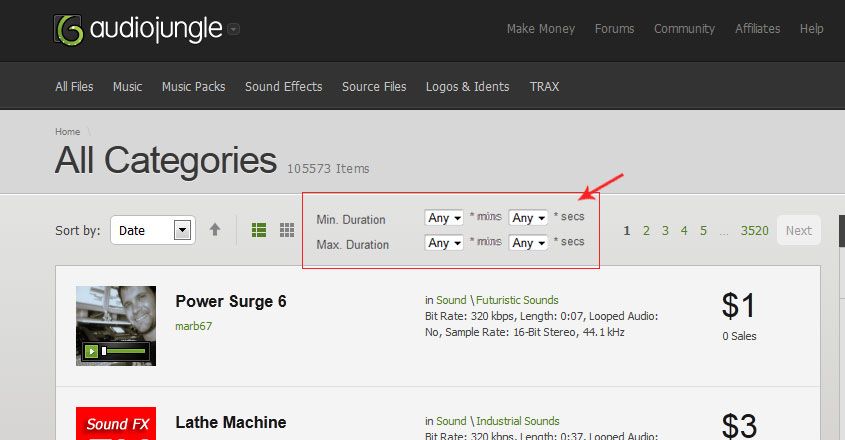Open the dropdown arrow beside audiojungle logo

[x=233, y=29]
